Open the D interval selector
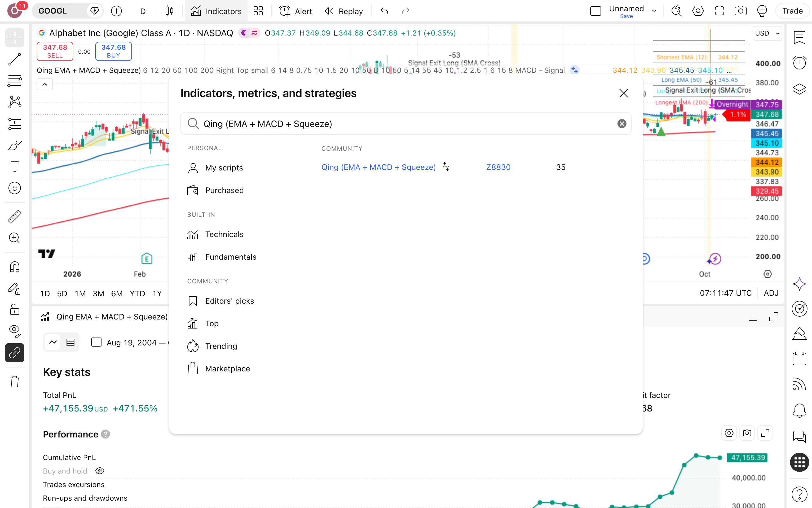 pos(143,11)
